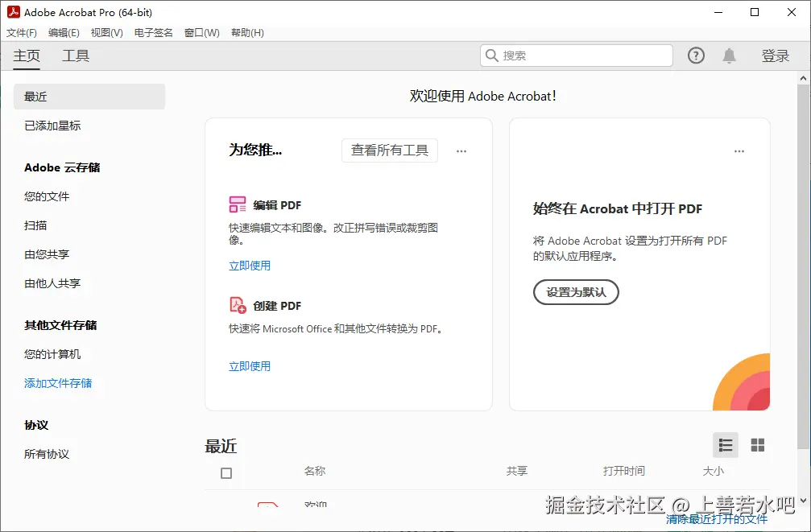Open 您的计算机 in the sidebar
811x532 pixels.
[x=52, y=354]
